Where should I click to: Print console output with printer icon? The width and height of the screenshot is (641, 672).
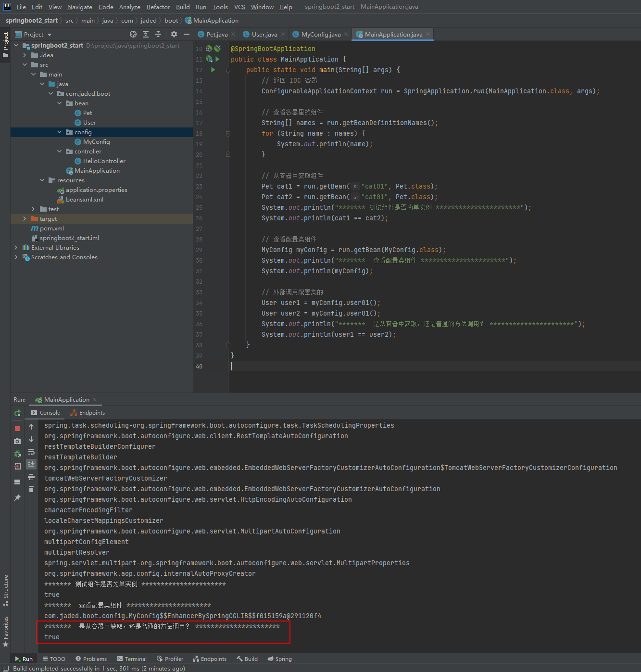tap(31, 477)
